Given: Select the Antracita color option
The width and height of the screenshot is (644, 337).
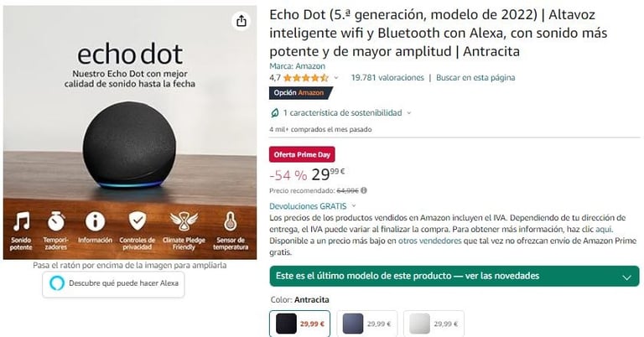Looking at the screenshot, I should click(300, 324).
